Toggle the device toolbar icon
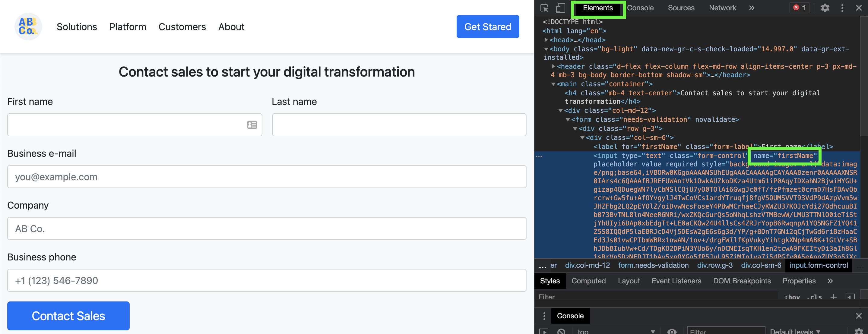The height and width of the screenshot is (334, 868). click(x=560, y=8)
